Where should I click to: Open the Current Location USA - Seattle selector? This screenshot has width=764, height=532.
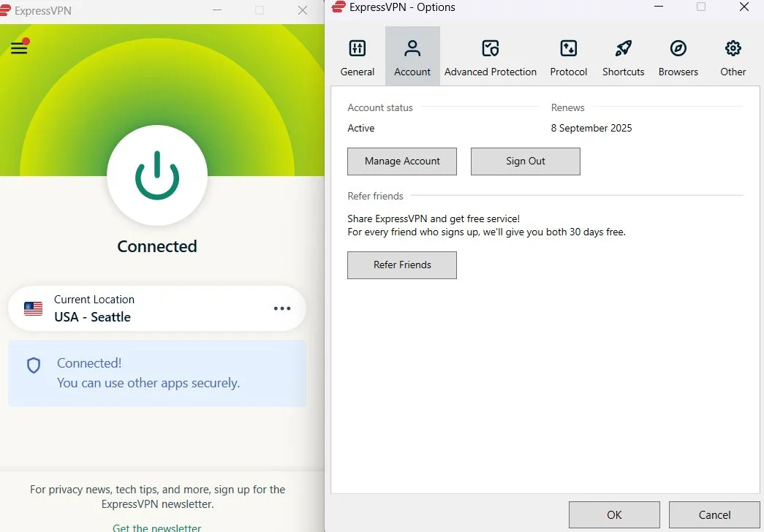(157, 308)
